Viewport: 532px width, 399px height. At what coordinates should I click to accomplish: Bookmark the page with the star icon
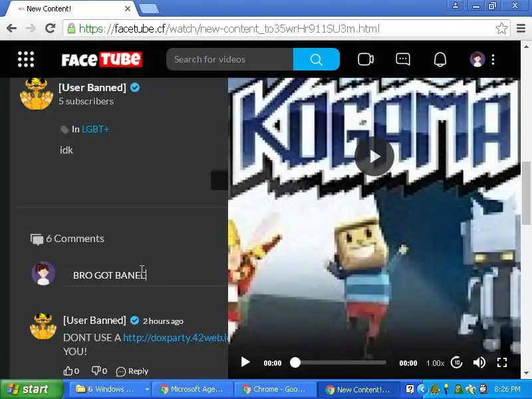tap(501, 29)
